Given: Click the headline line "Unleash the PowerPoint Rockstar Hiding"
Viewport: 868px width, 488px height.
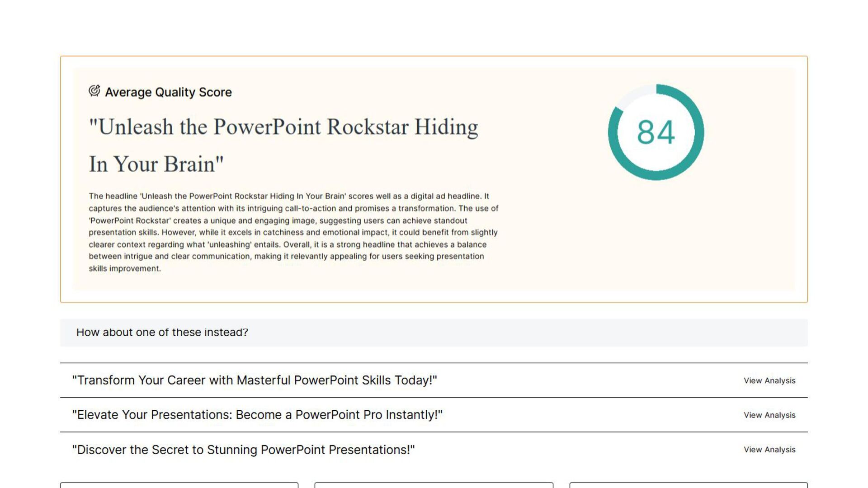Looking at the screenshot, I should click(x=283, y=127).
